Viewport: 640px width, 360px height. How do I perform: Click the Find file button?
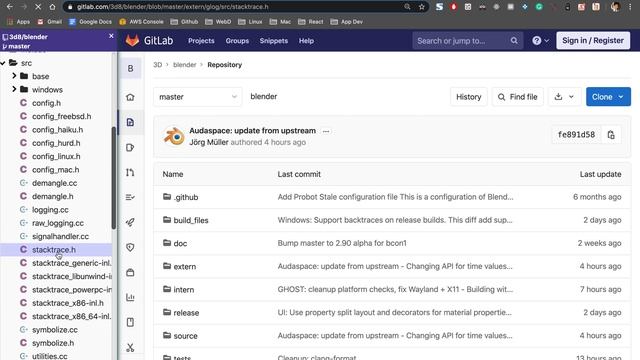pyautogui.click(x=518, y=97)
